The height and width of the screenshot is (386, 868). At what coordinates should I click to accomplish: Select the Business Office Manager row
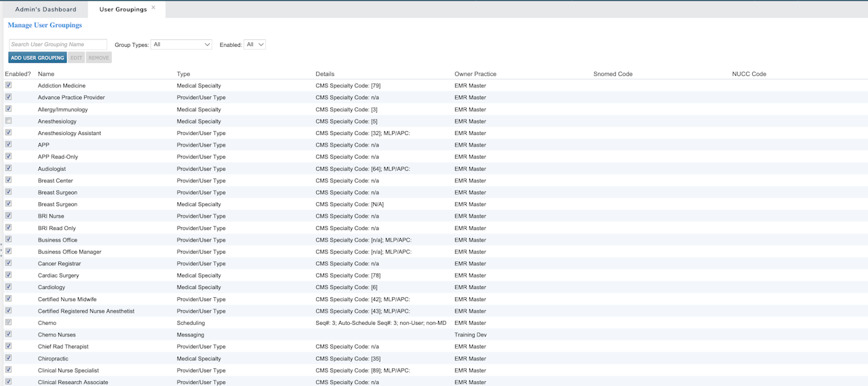tap(70, 252)
